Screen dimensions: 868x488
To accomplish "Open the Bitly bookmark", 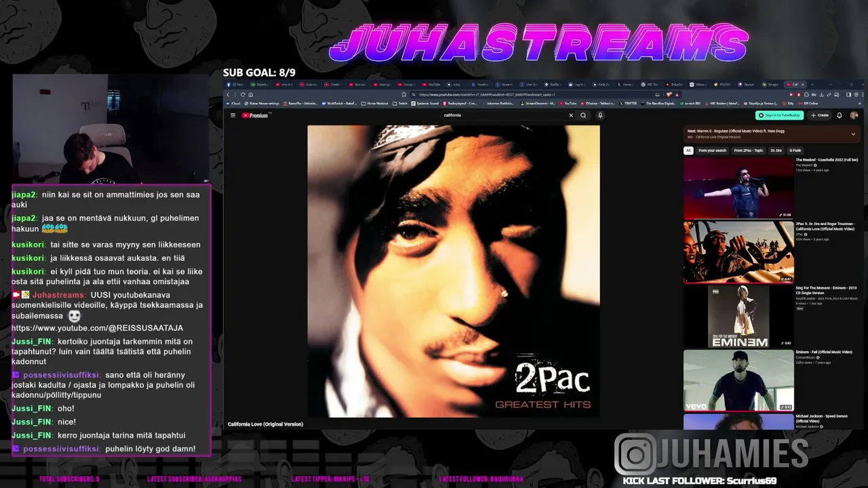I will (787, 103).
